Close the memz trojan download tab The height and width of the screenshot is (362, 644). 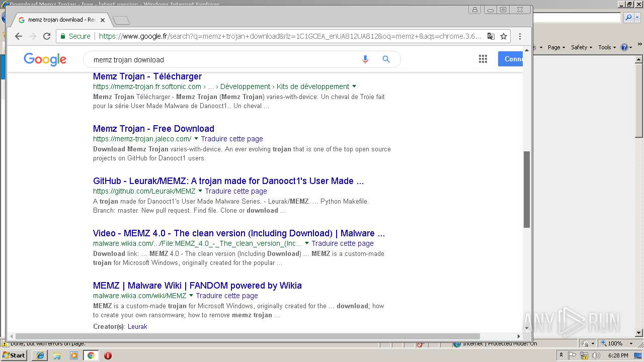(103, 20)
